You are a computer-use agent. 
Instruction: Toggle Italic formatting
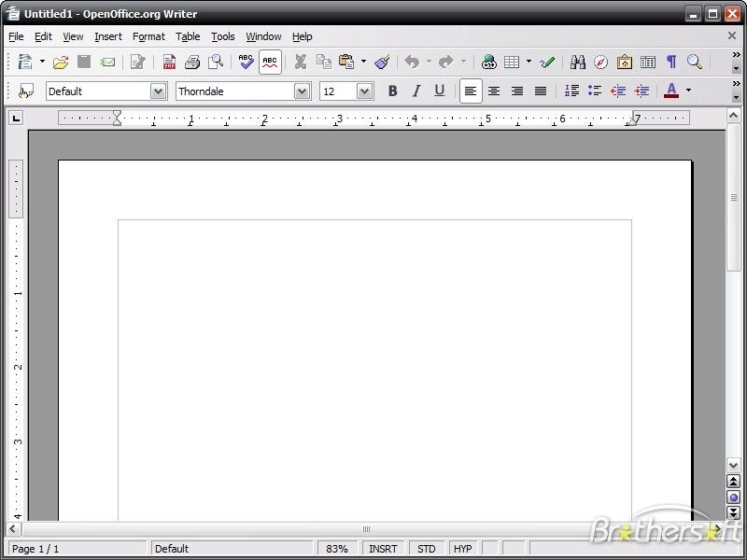tap(416, 91)
